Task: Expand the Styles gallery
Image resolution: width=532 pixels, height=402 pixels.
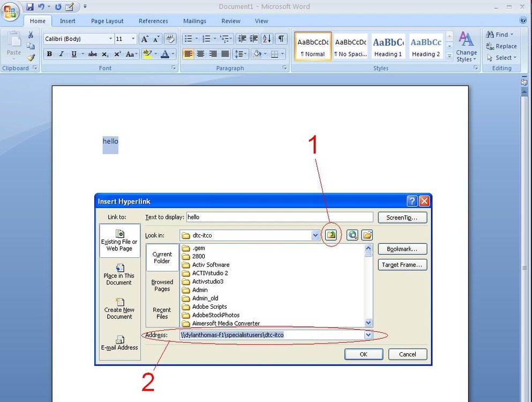Action: click(449, 56)
